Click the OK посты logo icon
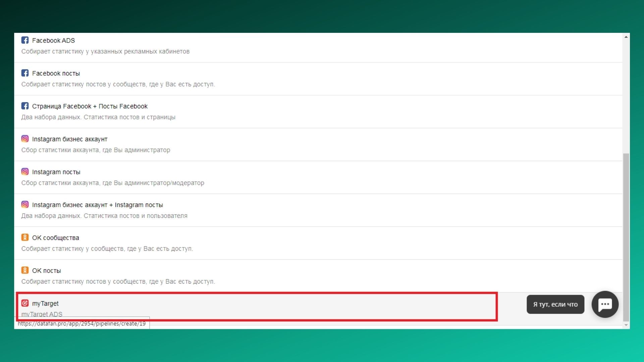The height and width of the screenshot is (362, 644). click(x=25, y=270)
